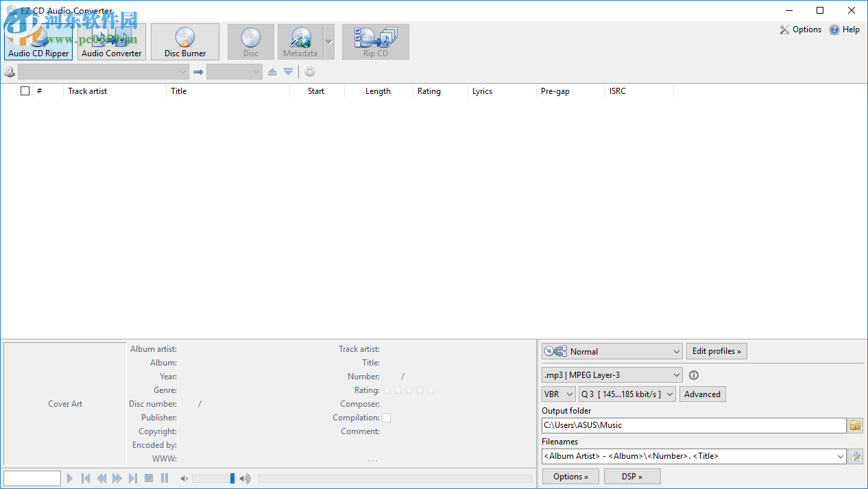Open the .mp3 MPEG Layer-3 format dropdown
The image size is (868, 489).
612,375
